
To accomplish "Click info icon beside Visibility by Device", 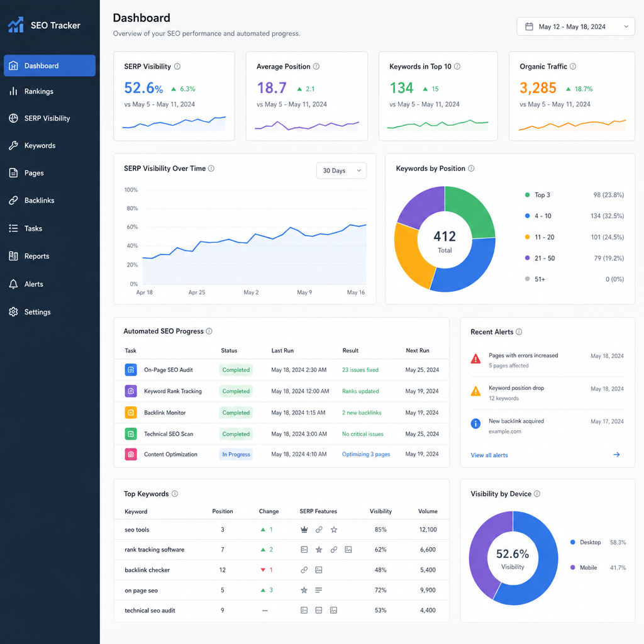I will [537, 494].
